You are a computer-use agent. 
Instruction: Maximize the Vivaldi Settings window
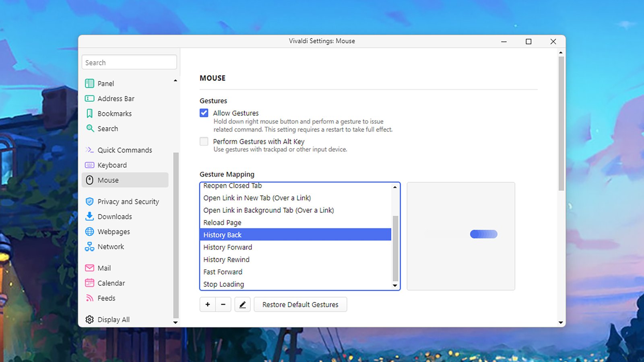(x=528, y=41)
